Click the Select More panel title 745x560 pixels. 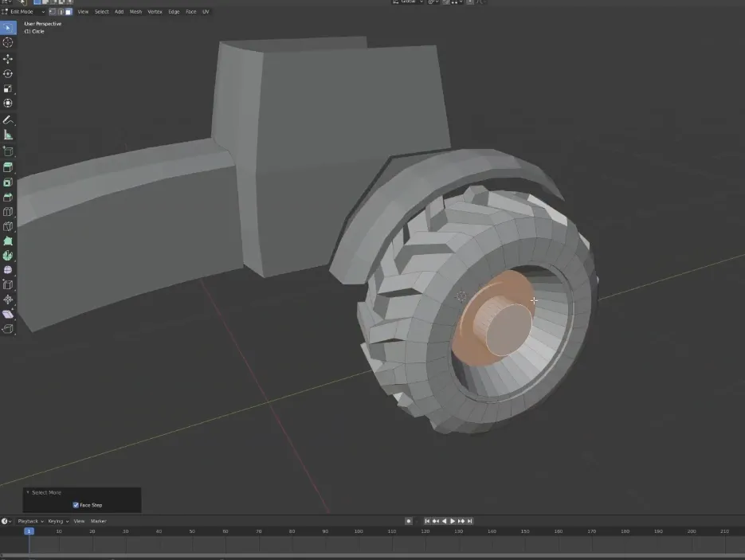click(46, 492)
